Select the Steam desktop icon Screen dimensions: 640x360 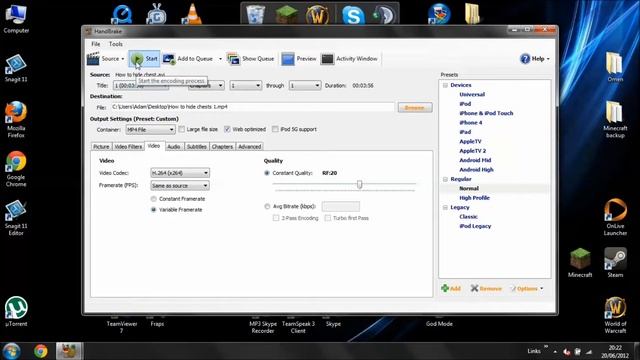coord(615,263)
